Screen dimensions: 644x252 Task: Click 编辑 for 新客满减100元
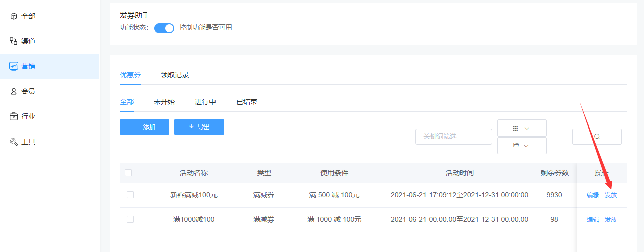click(593, 195)
